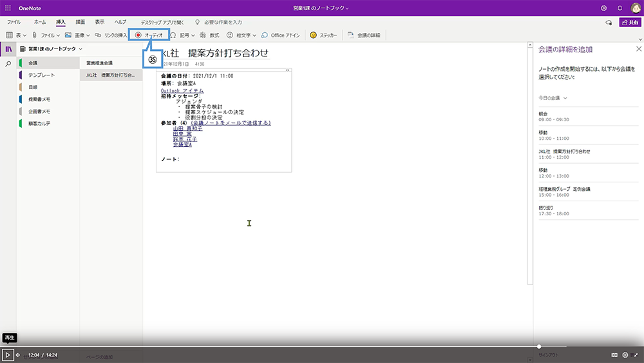Click the オーディオ record audio button
This screenshot has width=644, height=363.
[149, 35]
